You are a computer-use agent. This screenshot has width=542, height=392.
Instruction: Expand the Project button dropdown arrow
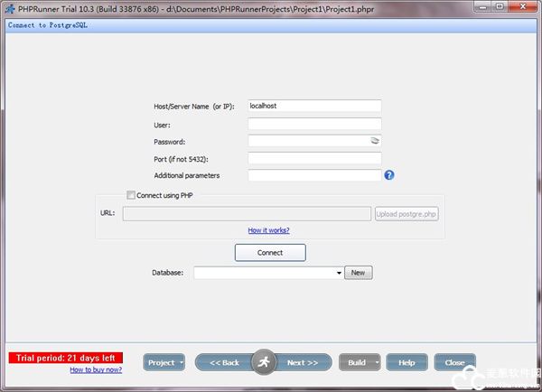(x=182, y=362)
